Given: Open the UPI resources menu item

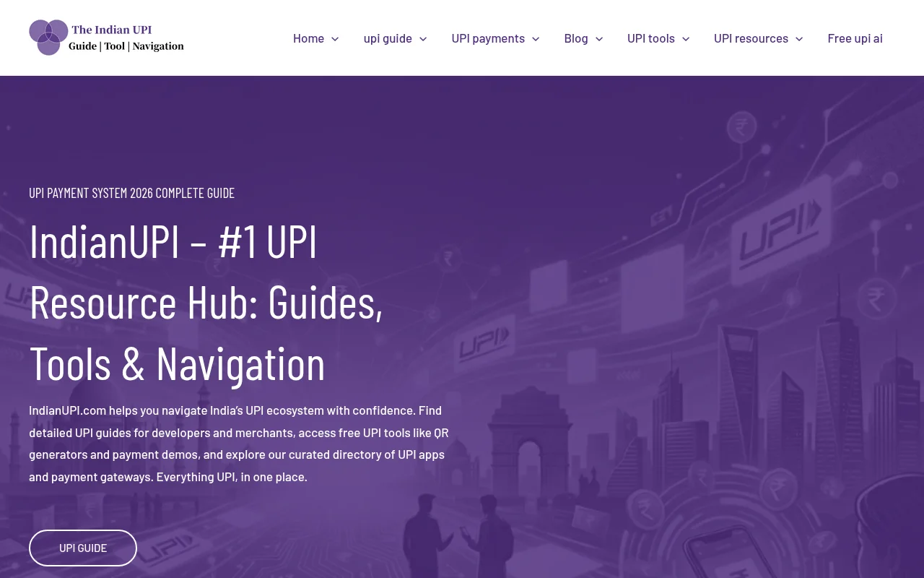Looking at the screenshot, I should (x=751, y=38).
